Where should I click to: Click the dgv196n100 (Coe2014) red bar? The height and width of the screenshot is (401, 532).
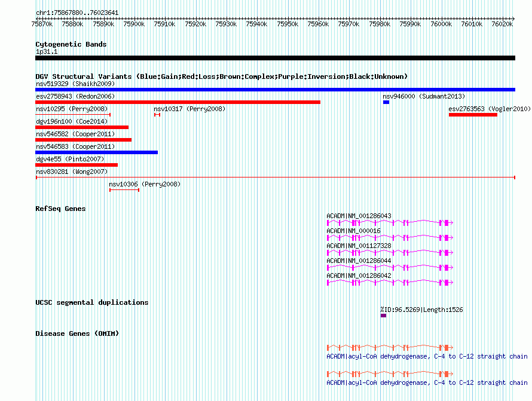point(82,127)
